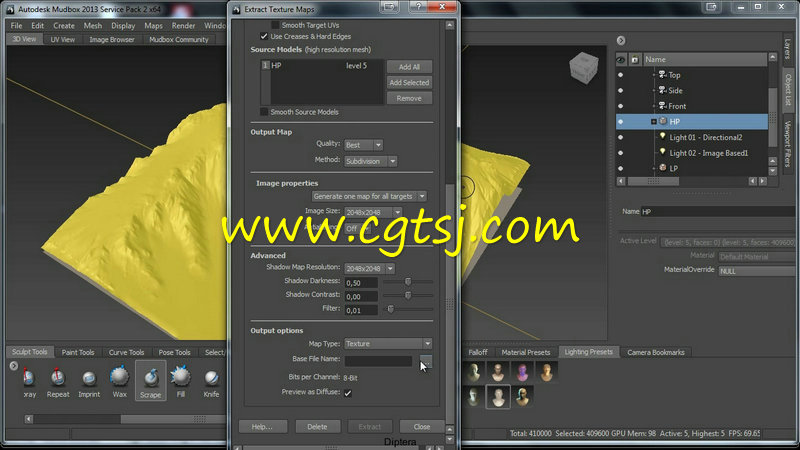Click the Add Selected button
The image size is (800, 450).
409,82
